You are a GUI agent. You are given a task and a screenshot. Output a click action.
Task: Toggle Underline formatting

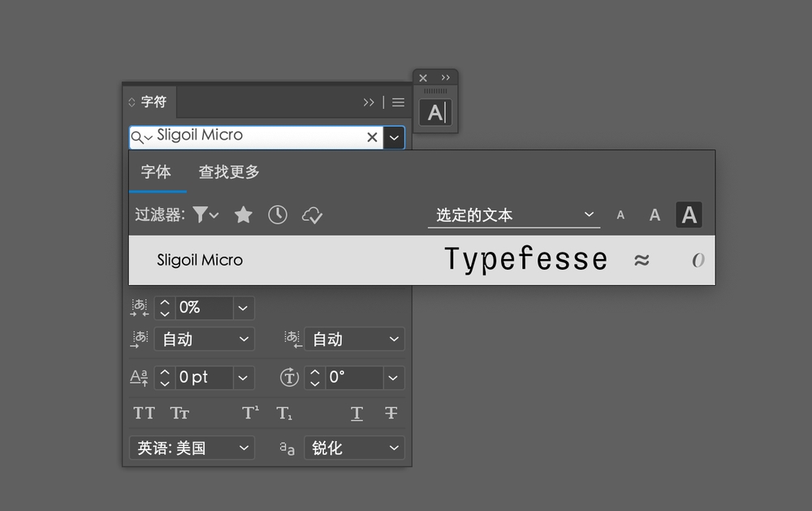point(356,413)
